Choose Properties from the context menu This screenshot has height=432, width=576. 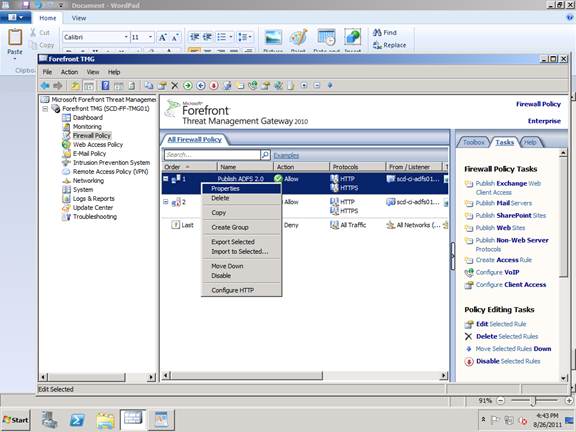coord(241,188)
